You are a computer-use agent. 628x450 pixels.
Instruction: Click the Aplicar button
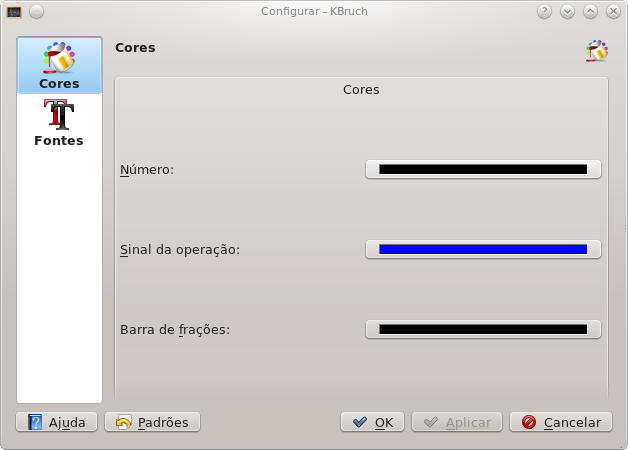pyautogui.click(x=457, y=422)
